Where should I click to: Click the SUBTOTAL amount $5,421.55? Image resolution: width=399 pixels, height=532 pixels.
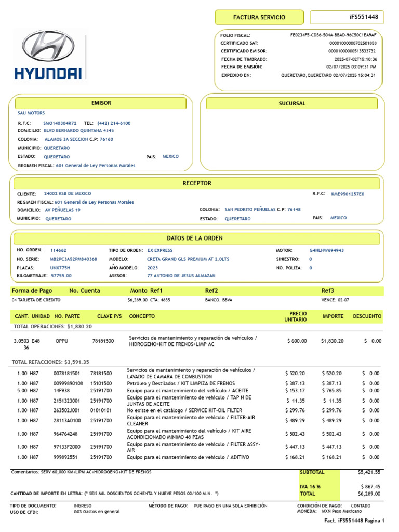coord(369,472)
